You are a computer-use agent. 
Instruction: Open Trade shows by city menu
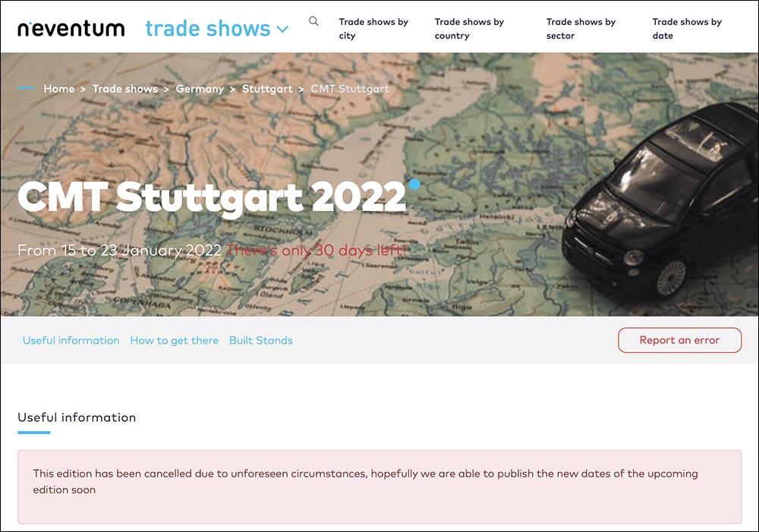[x=373, y=29]
